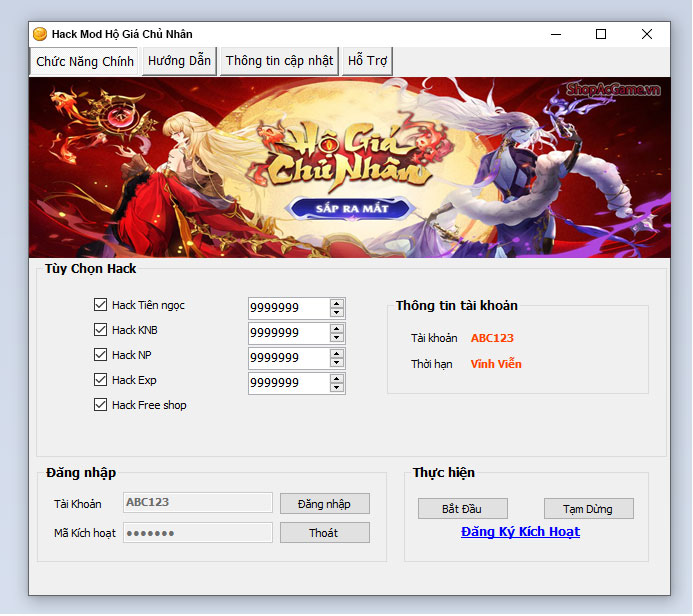This screenshot has width=693, height=616.
Task: Decrease Tiên ngọc value with down arrow
Action: [337, 313]
